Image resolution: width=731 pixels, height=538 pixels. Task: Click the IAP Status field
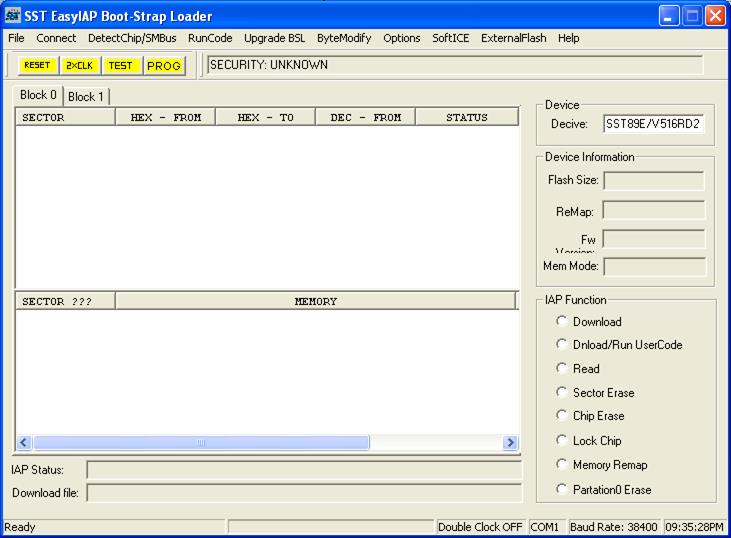tap(304, 469)
